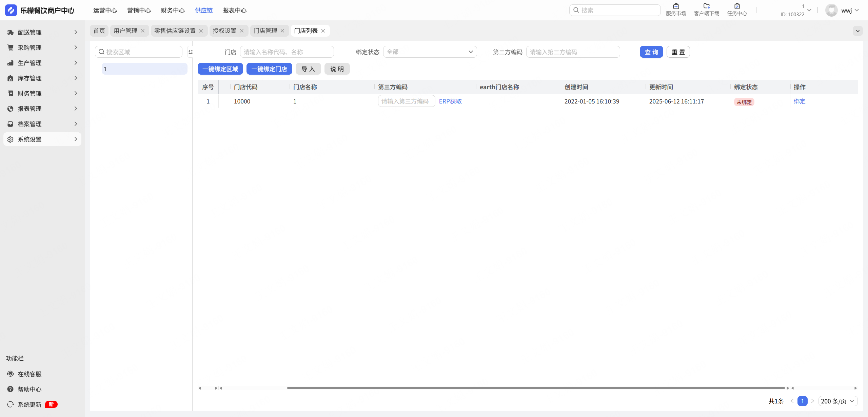Open the 报表中心 top menu

[234, 11]
